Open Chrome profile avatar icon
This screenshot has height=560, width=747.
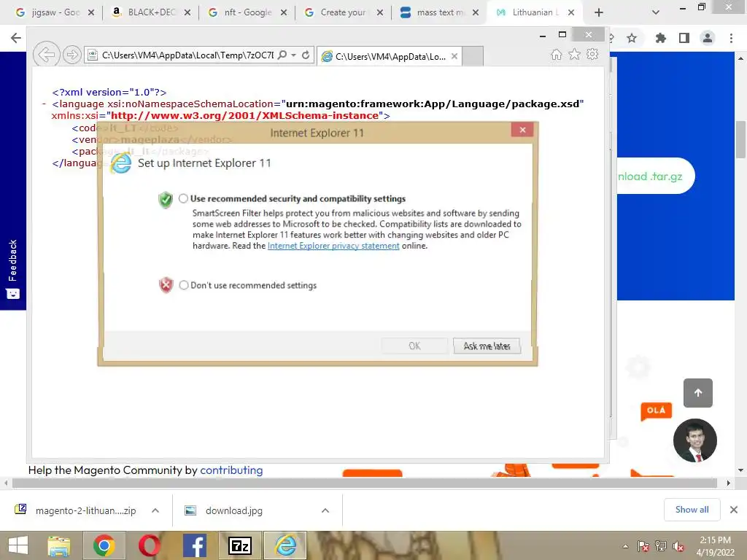pos(708,38)
